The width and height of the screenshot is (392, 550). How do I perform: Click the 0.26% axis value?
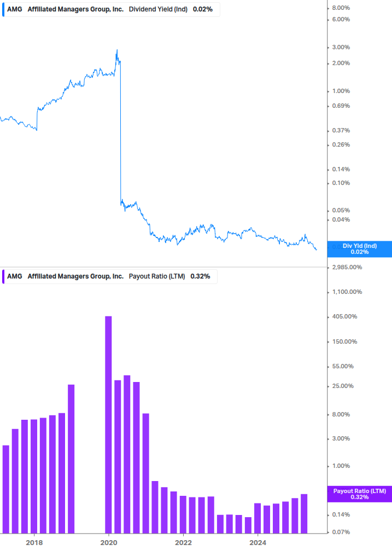[341, 144]
